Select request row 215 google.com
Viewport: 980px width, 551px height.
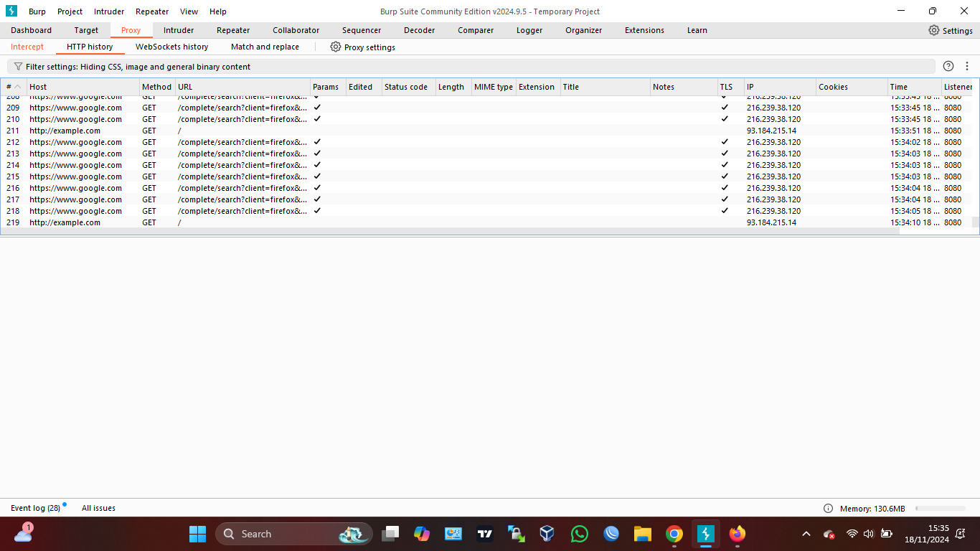tap(486, 176)
